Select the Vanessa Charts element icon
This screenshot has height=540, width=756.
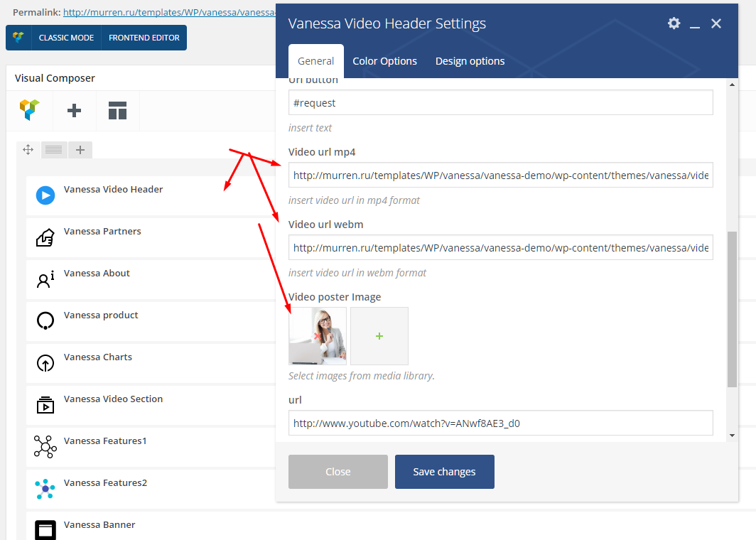(45, 363)
